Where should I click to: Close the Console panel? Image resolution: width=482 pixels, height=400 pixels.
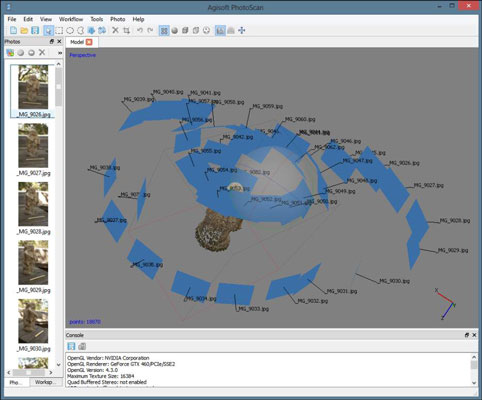(474, 335)
